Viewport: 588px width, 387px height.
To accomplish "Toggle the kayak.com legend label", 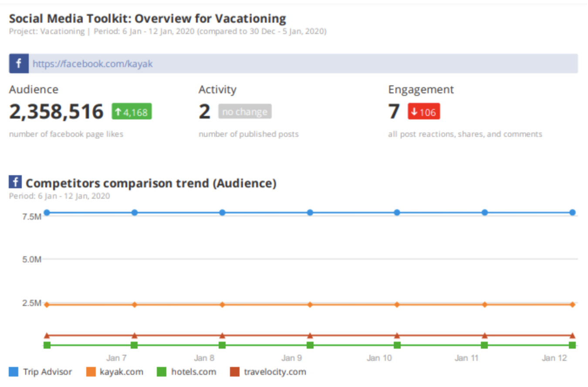I will coord(122,372).
